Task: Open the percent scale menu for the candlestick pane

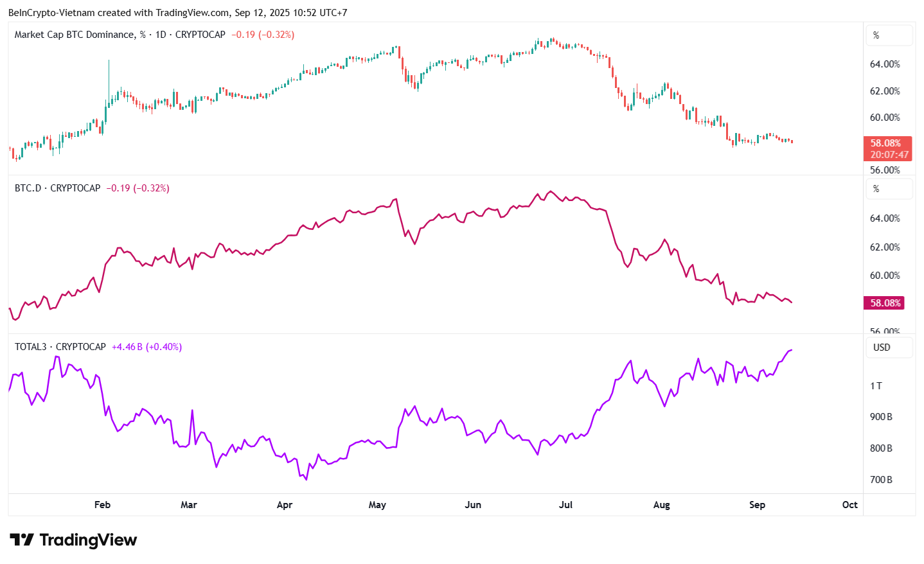Action: pyautogui.click(x=889, y=35)
